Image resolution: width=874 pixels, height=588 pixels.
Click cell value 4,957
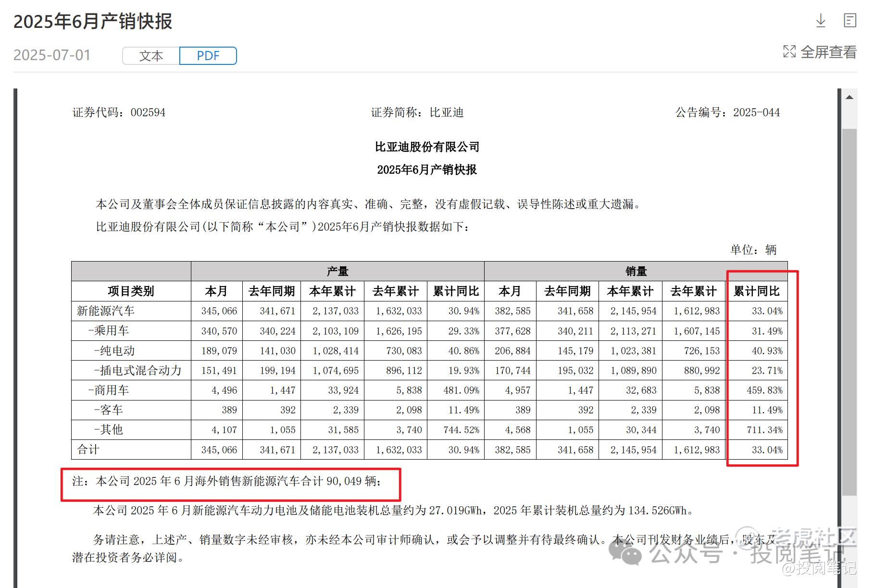518,390
